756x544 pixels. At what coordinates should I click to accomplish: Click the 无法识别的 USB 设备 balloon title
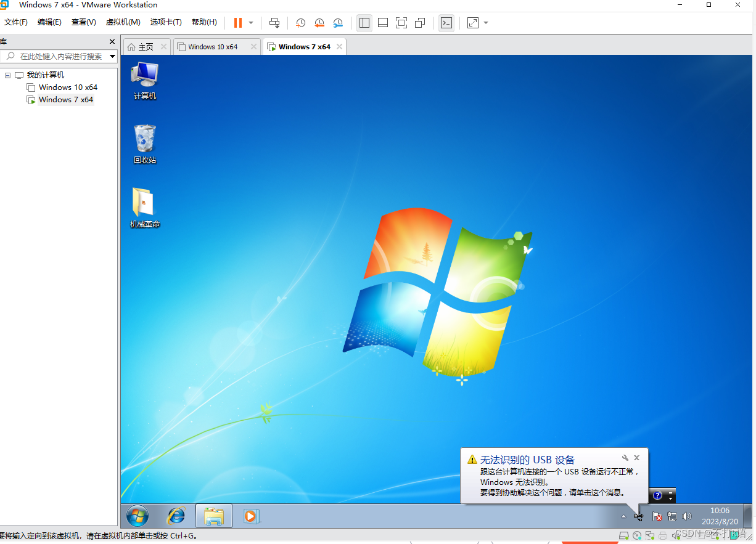pos(527,460)
